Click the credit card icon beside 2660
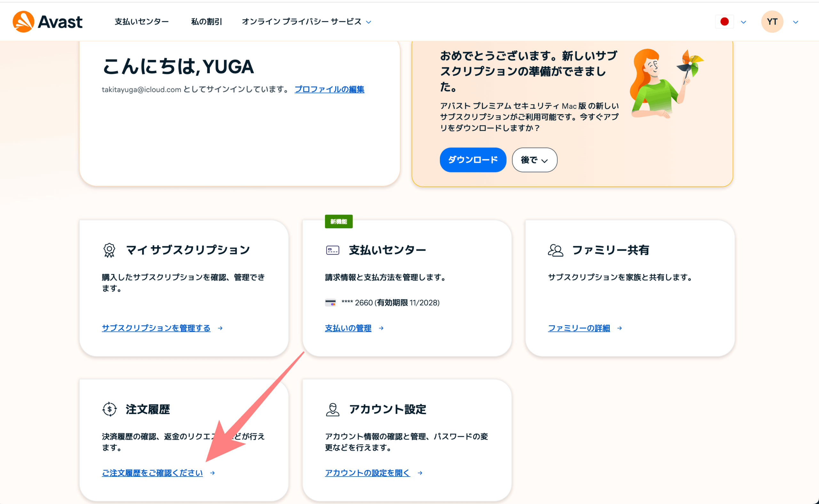Image resolution: width=819 pixels, height=504 pixels. (x=330, y=303)
